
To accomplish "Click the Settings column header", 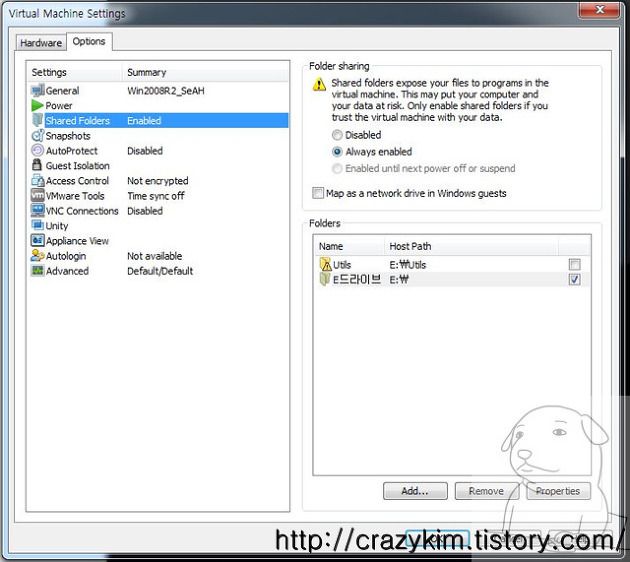I will coord(75,72).
